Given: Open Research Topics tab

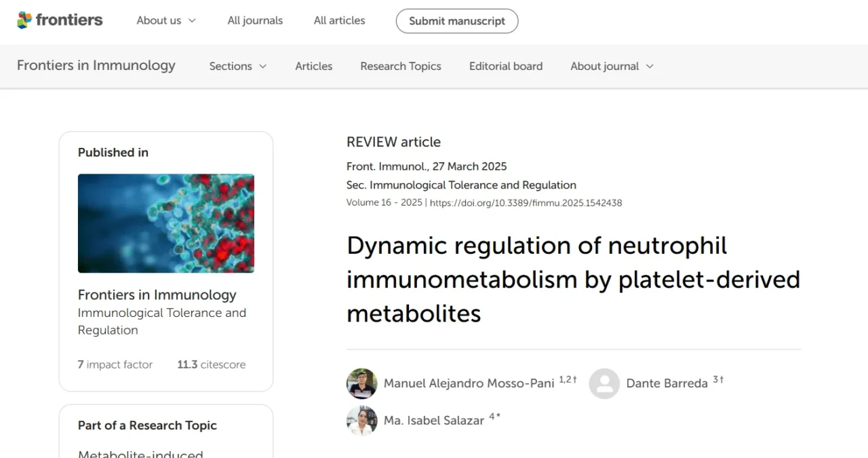Looking at the screenshot, I should [x=401, y=66].
